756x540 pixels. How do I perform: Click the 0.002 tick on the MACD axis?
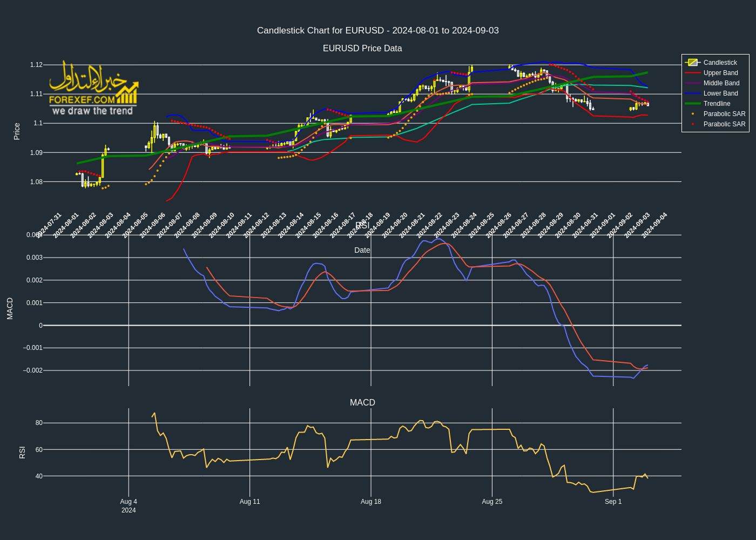35,280
